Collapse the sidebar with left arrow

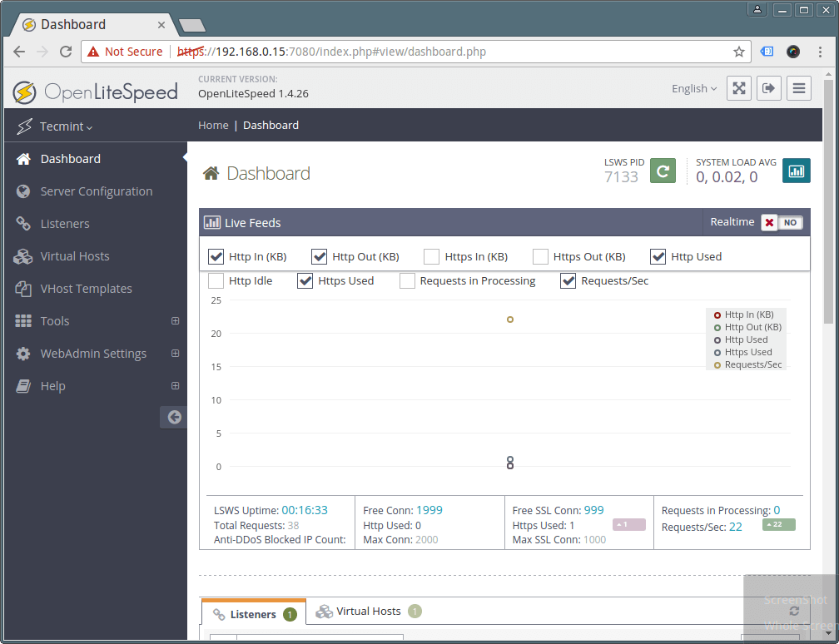click(174, 417)
